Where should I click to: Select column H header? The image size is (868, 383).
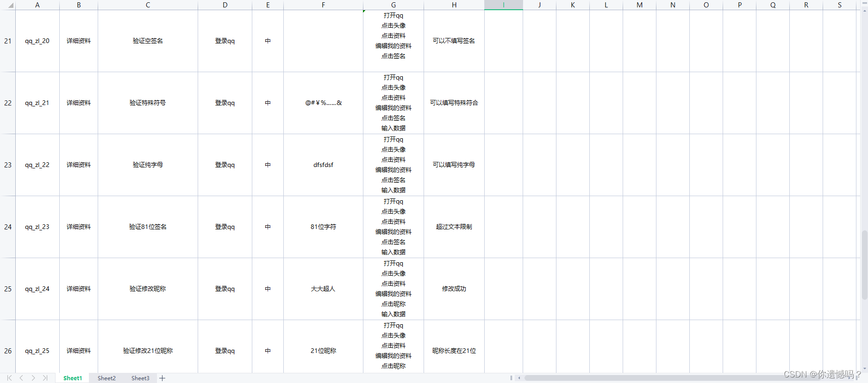click(454, 5)
